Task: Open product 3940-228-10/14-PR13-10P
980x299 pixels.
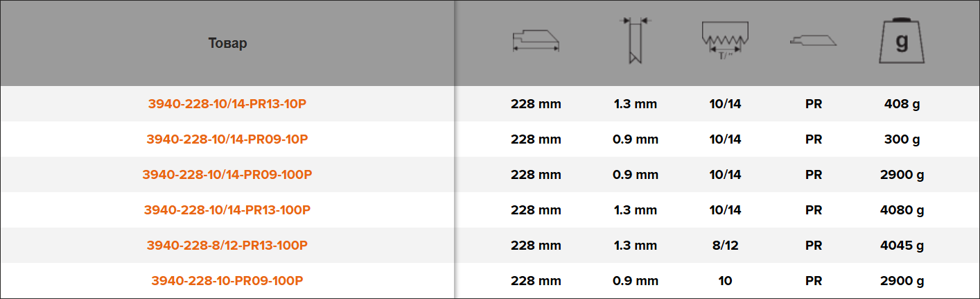Action: (x=227, y=104)
